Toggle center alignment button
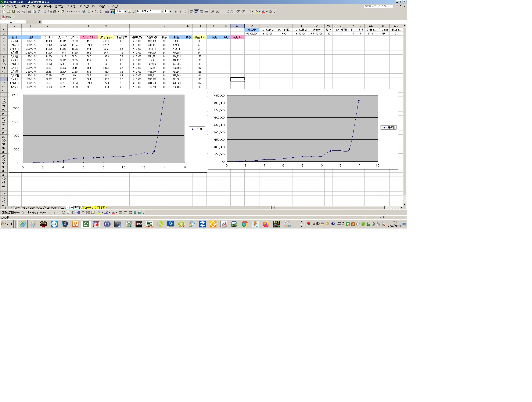532x402 pixels. coord(196,12)
